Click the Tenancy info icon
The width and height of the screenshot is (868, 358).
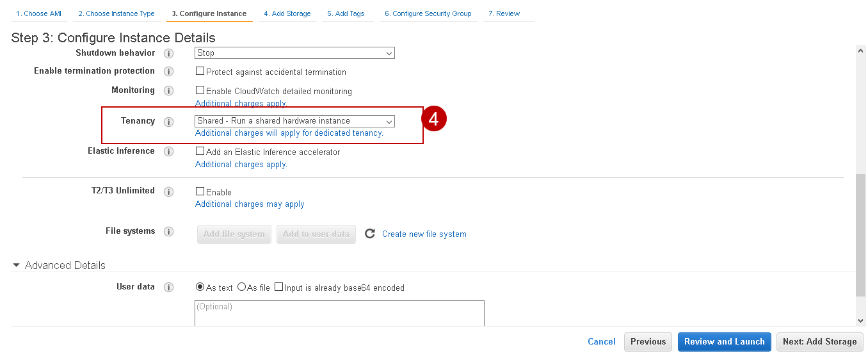tap(169, 122)
